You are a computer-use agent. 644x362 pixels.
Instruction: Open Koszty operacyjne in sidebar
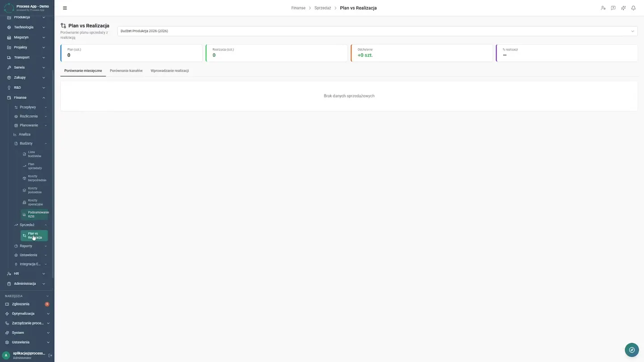coord(34,202)
